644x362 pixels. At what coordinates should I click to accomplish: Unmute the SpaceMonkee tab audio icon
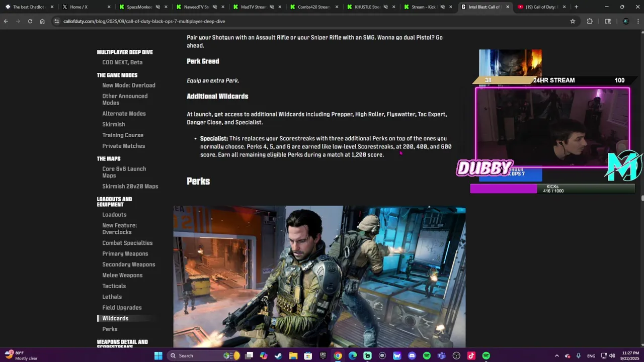[158, 7]
